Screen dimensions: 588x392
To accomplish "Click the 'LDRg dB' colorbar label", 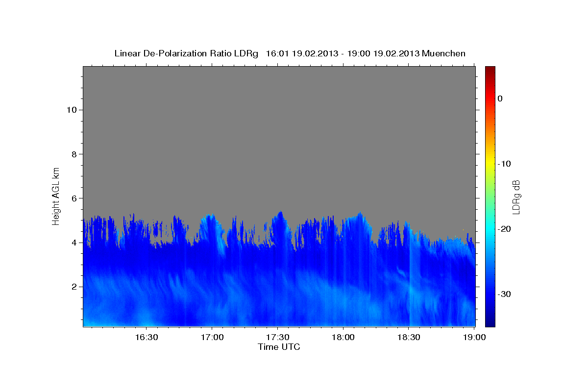I will pos(516,197).
